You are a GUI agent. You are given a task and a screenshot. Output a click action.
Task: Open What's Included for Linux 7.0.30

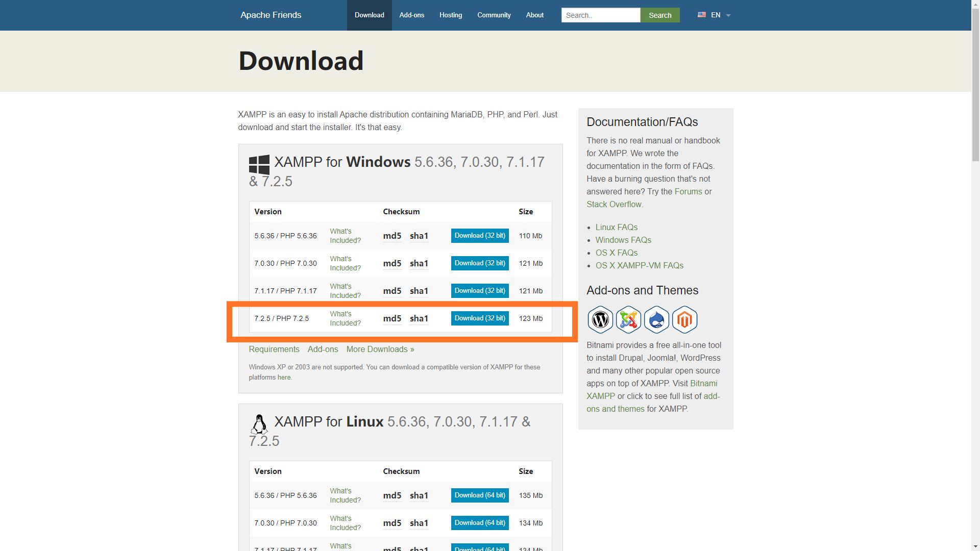point(345,523)
